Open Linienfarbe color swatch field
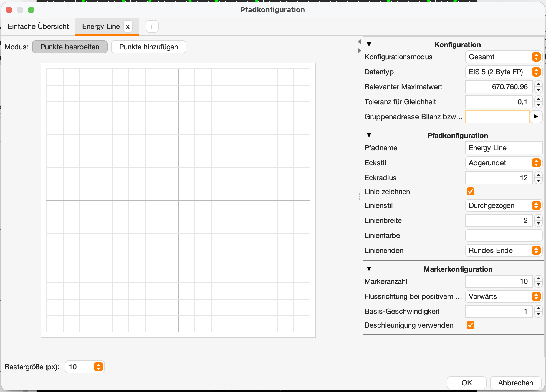 503,235
